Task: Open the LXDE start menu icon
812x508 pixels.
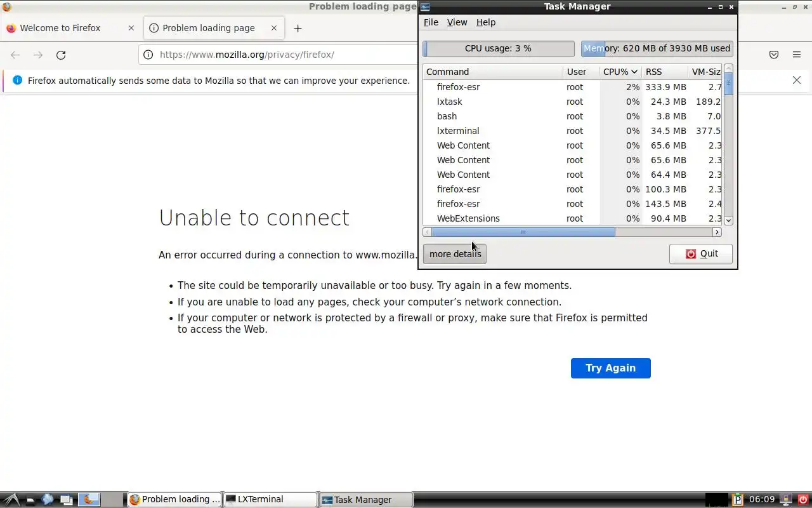Action: [x=11, y=500]
